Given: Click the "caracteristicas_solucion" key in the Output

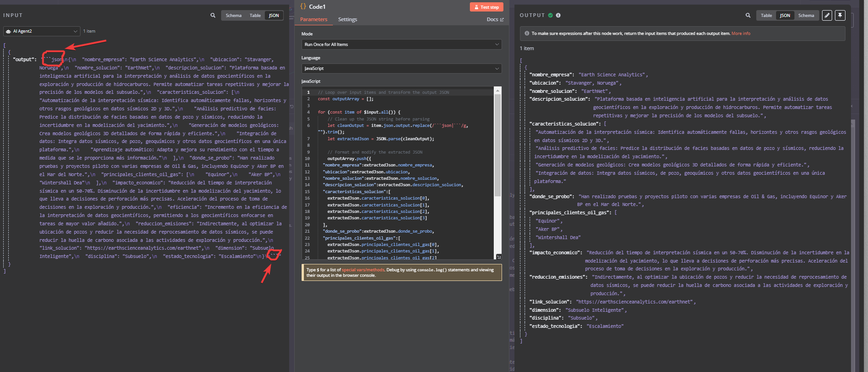Looking at the screenshot, I should click(x=565, y=124).
